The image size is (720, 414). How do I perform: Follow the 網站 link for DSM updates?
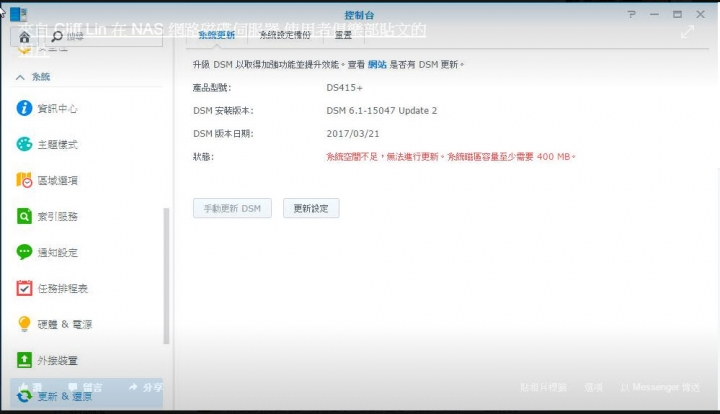[377, 65]
